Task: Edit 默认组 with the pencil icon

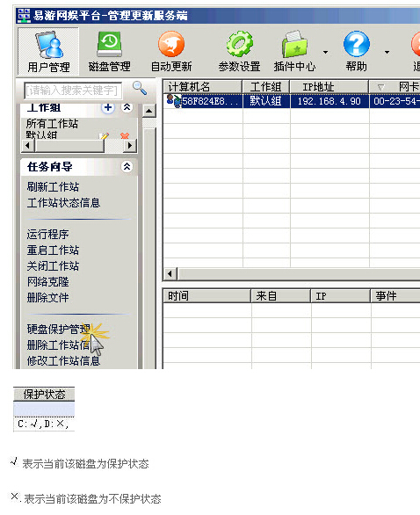Action: (x=104, y=136)
